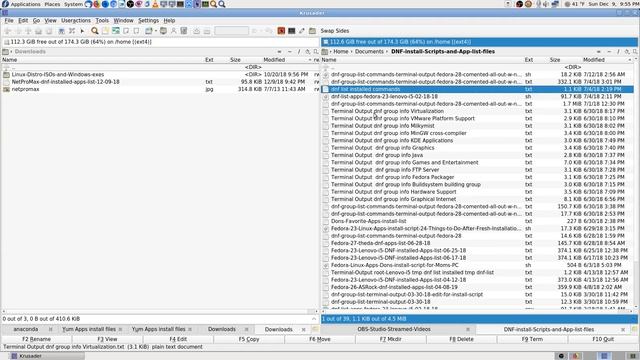Click the folder icon left of Swap Sides

312,31
